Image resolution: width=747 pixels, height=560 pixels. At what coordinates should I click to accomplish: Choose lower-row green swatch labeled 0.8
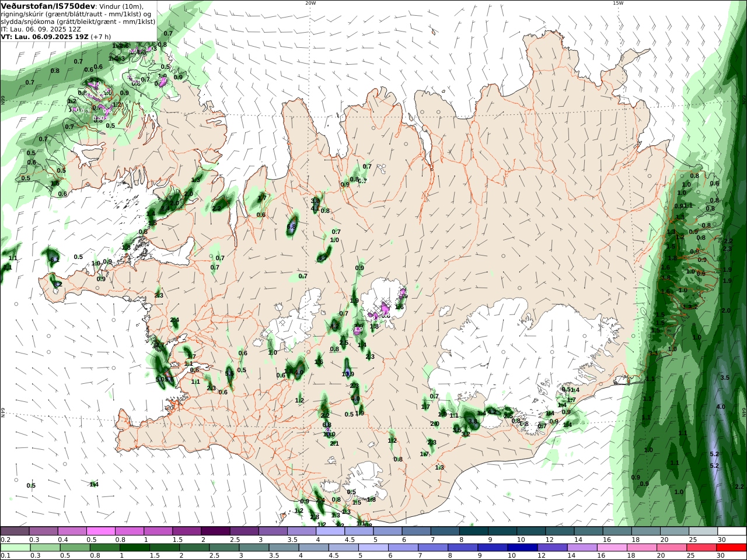click(x=104, y=548)
